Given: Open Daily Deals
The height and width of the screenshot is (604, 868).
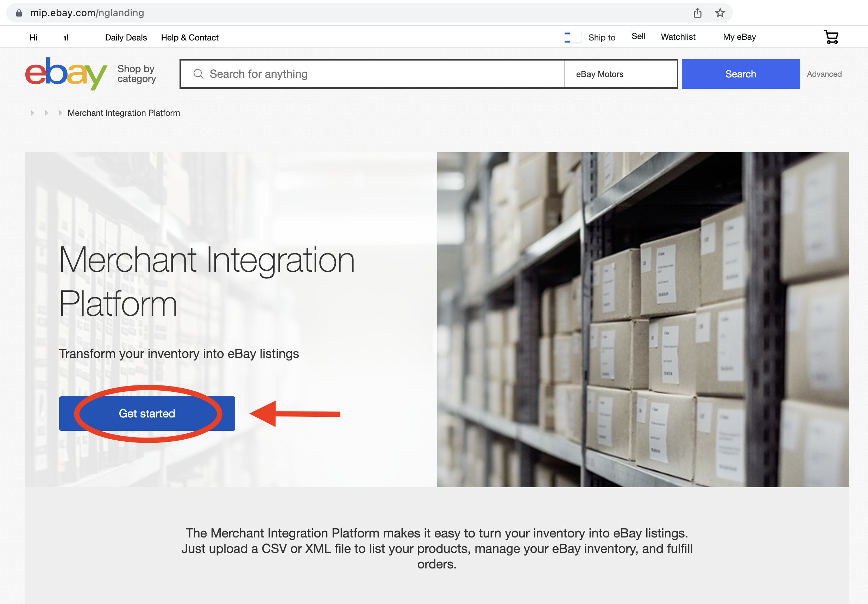Looking at the screenshot, I should point(126,37).
